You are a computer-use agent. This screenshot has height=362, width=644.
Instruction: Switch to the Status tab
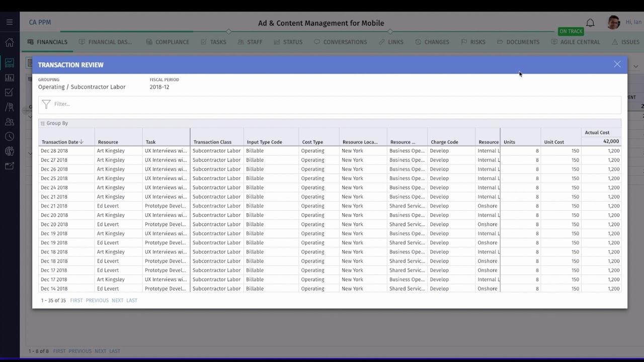click(288, 42)
